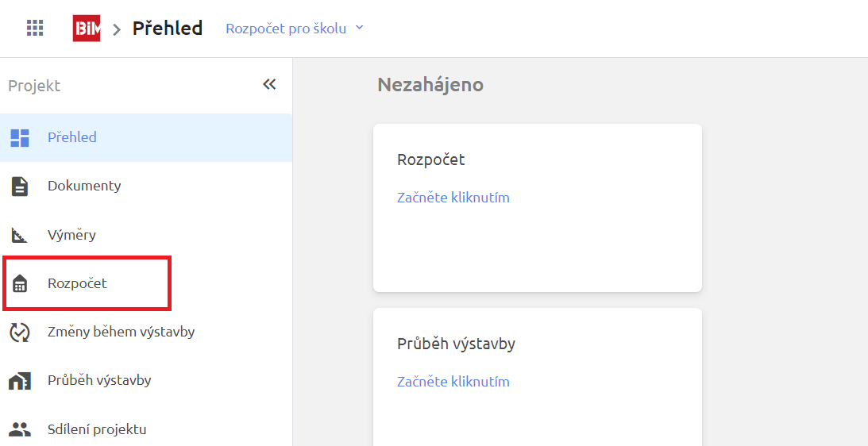This screenshot has width=868, height=446.
Task: Open the Rozpočet label in the sidebar
Action: [77, 283]
